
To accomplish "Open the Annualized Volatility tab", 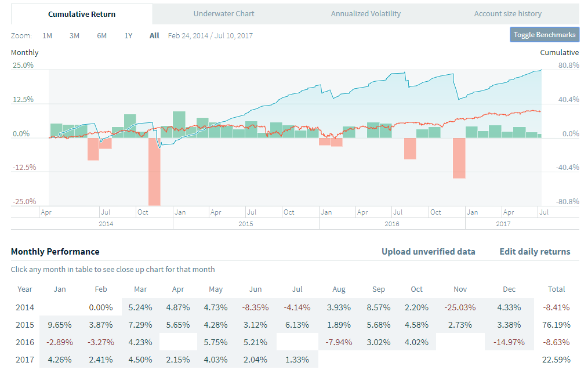I will [365, 14].
